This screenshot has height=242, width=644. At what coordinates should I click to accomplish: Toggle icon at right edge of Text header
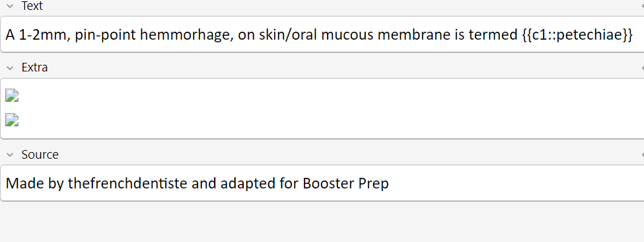[x=642, y=7]
